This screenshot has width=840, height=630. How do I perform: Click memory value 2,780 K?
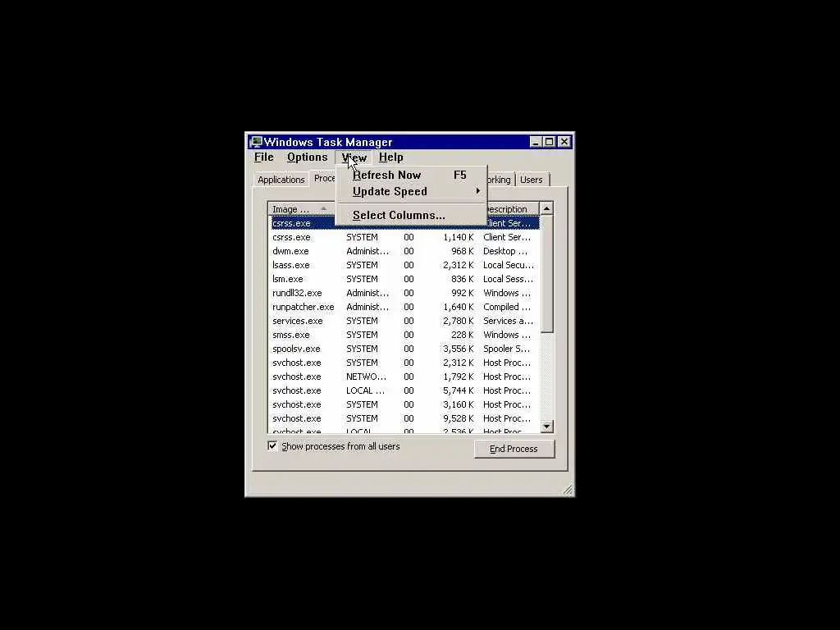pos(459,321)
